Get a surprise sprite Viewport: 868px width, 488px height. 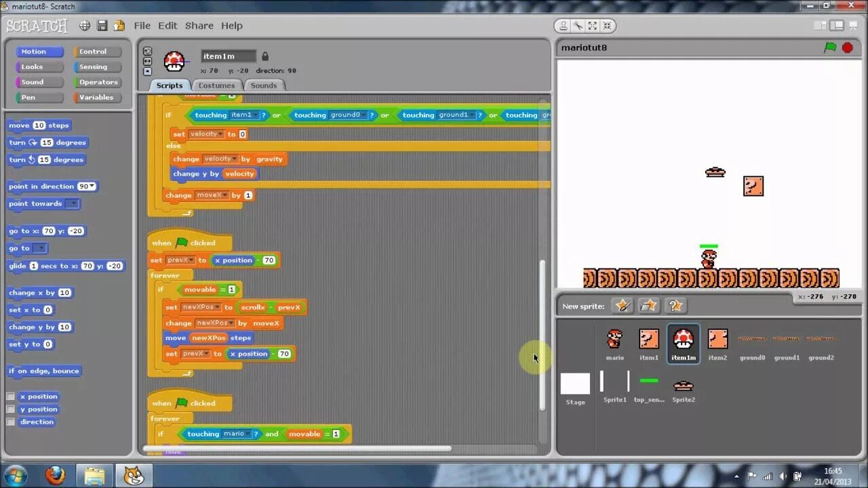(x=675, y=306)
